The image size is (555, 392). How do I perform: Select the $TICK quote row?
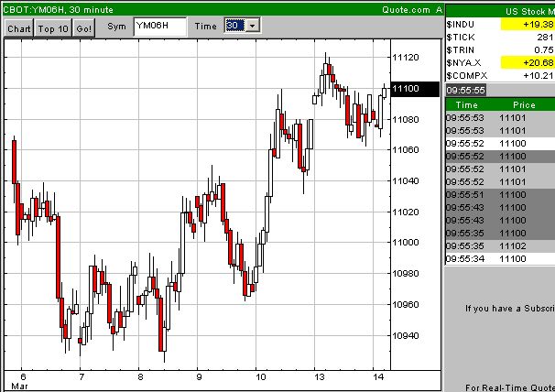(500, 38)
